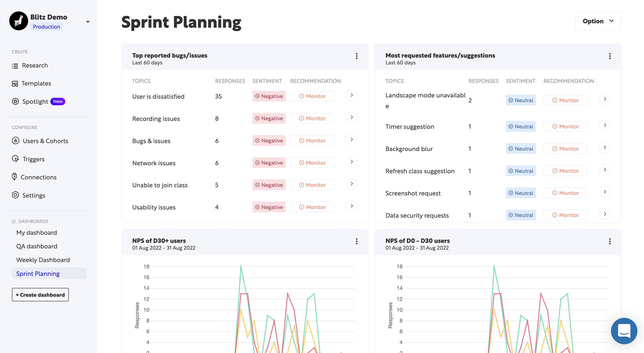Click the Negative sentiment badge for Recording issues
This screenshot has height=353, width=644.
pyautogui.click(x=269, y=118)
